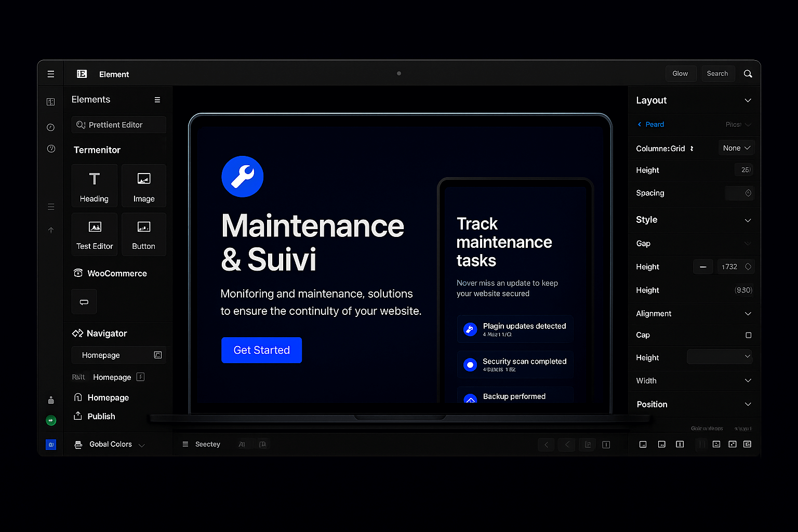
Task: Expand the Alignment section
Action: tap(748, 314)
